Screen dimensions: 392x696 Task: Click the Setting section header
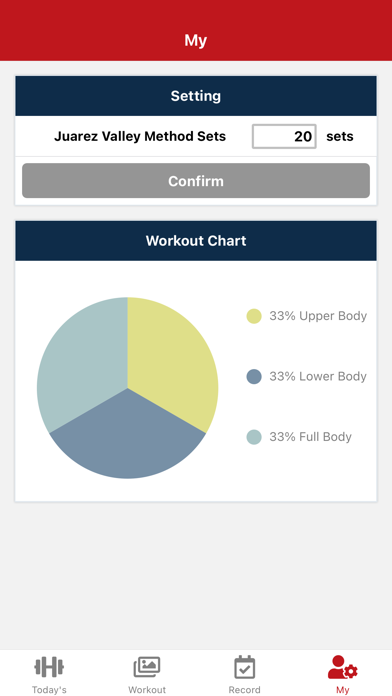pyautogui.click(x=196, y=96)
